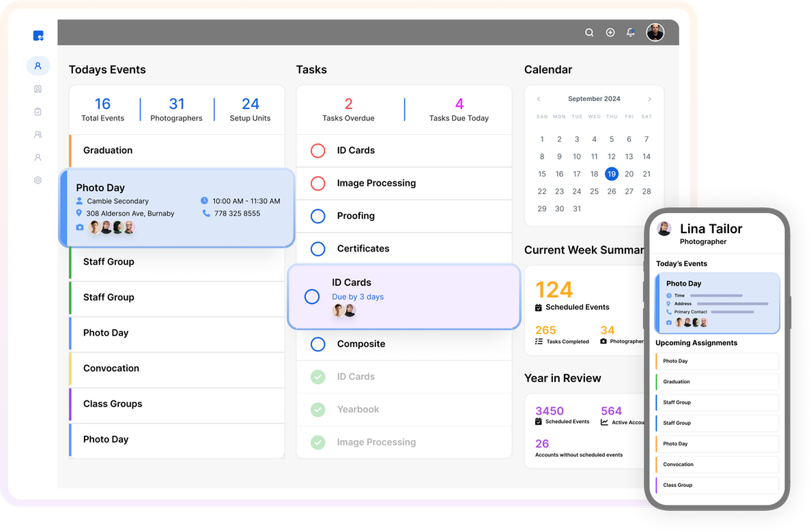Open notifications via the bell icon
Screen dimensions: 811x532
[x=630, y=32]
